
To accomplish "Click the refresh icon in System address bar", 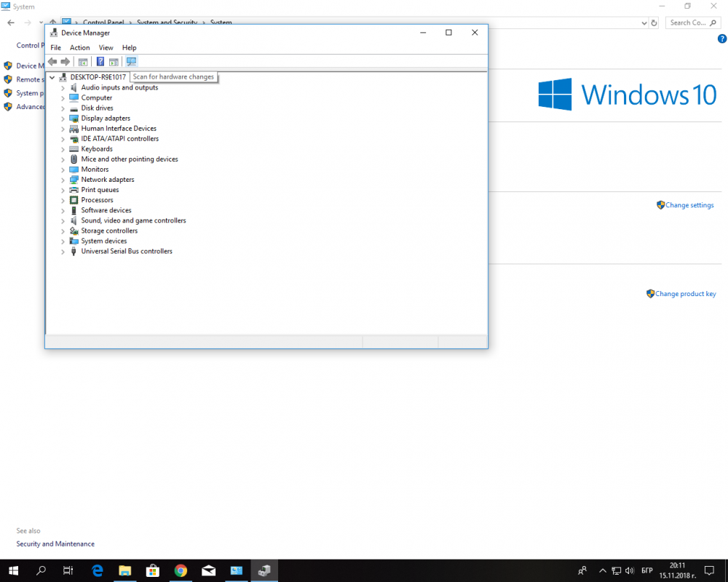I will tap(654, 23).
